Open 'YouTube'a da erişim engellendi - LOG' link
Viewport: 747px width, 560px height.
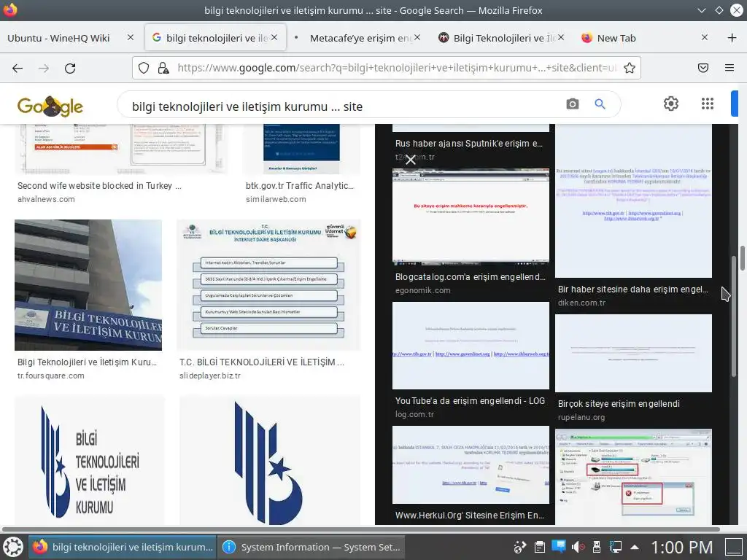(471, 401)
